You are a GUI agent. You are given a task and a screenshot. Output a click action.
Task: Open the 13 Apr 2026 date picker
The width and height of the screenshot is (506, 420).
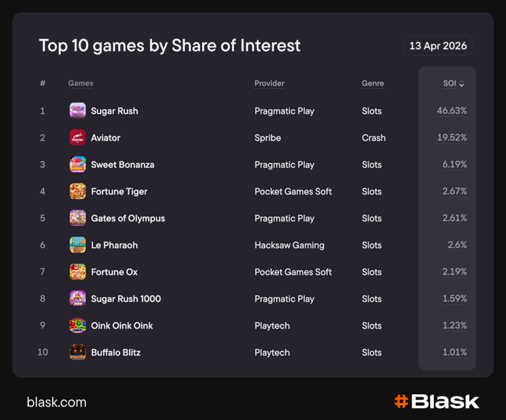pos(438,45)
